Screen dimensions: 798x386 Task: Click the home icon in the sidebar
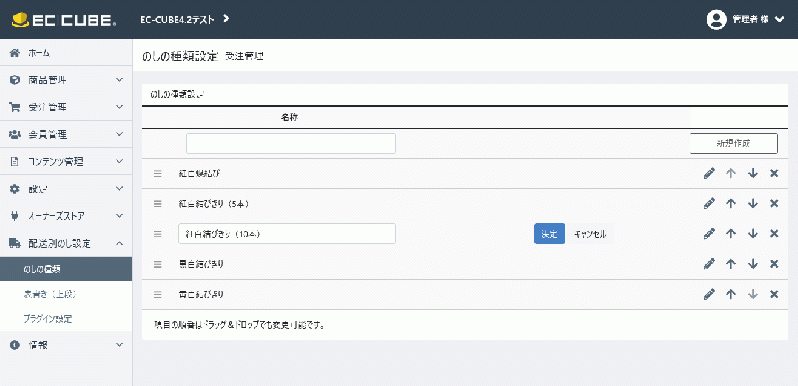click(x=15, y=53)
